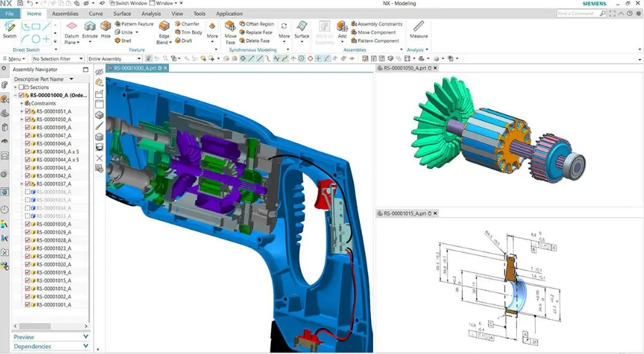The width and height of the screenshot is (644, 354).
Task: Select the Delete Face command
Action: [x=255, y=41]
